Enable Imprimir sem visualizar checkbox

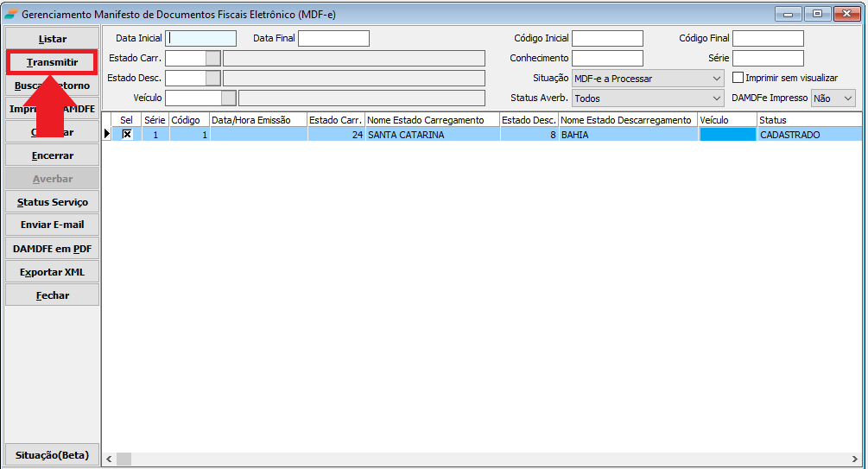click(738, 78)
